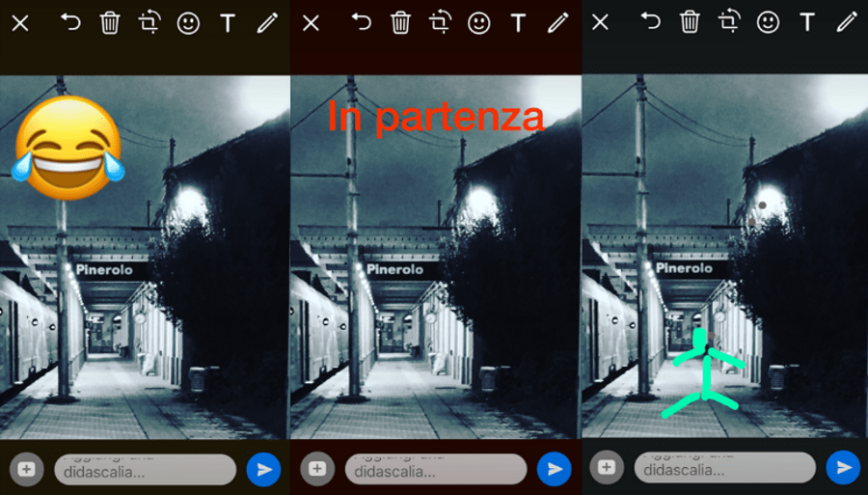Viewport: 868px width, 495px height.
Task: Open crop-rotate tool above the 'In partenza' photo
Action: 440,22
